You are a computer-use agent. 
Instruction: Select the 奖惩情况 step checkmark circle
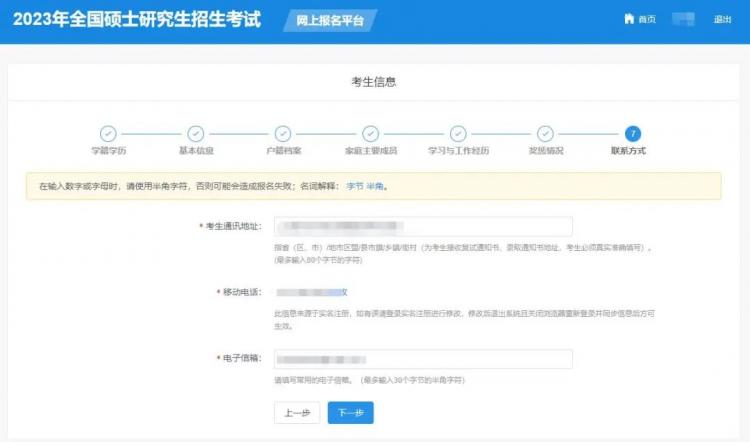(545, 133)
